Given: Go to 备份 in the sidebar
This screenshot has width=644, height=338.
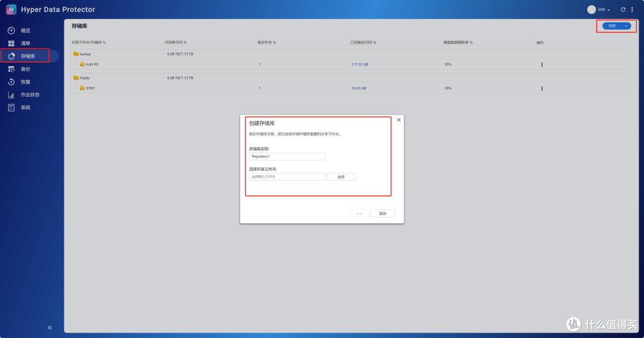Looking at the screenshot, I should [26, 69].
